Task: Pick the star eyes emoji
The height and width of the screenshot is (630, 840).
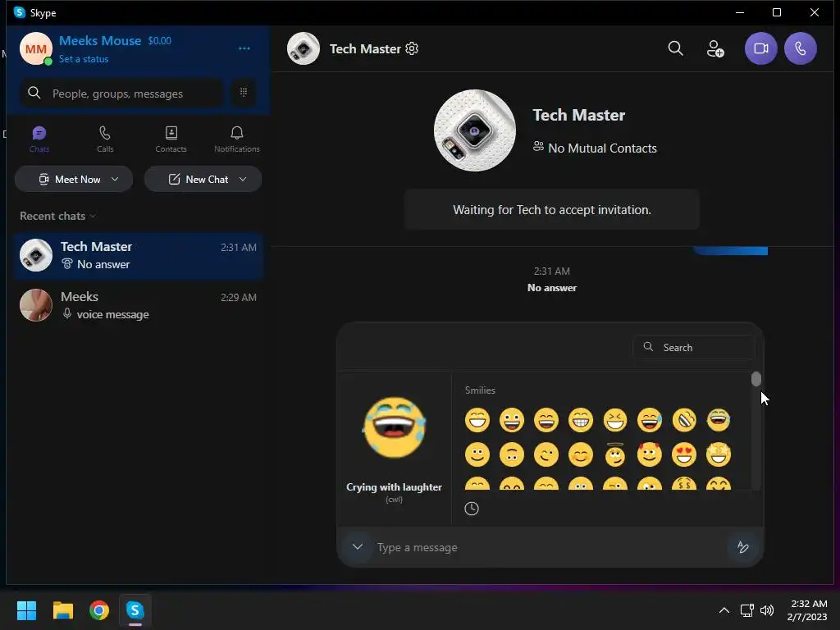Action: pyautogui.click(x=719, y=454)
